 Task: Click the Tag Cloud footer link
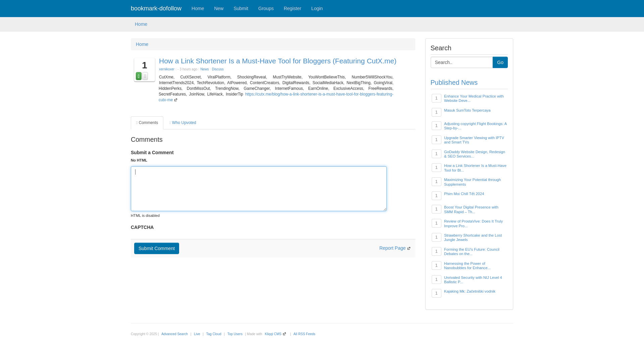(214, 334)
